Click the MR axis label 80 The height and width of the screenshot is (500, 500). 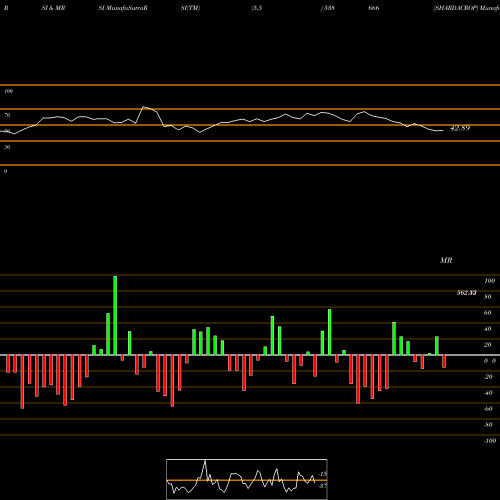point(488,297)
